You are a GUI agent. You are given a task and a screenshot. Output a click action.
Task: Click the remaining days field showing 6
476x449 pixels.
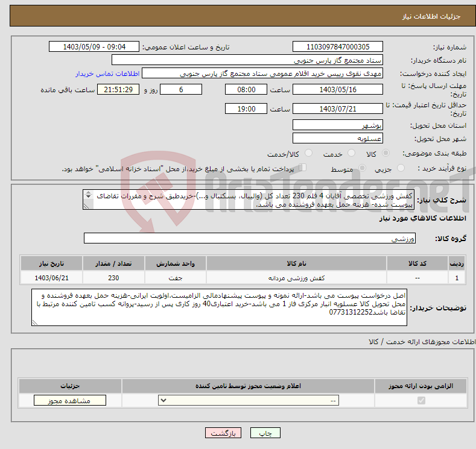point(181,89)
